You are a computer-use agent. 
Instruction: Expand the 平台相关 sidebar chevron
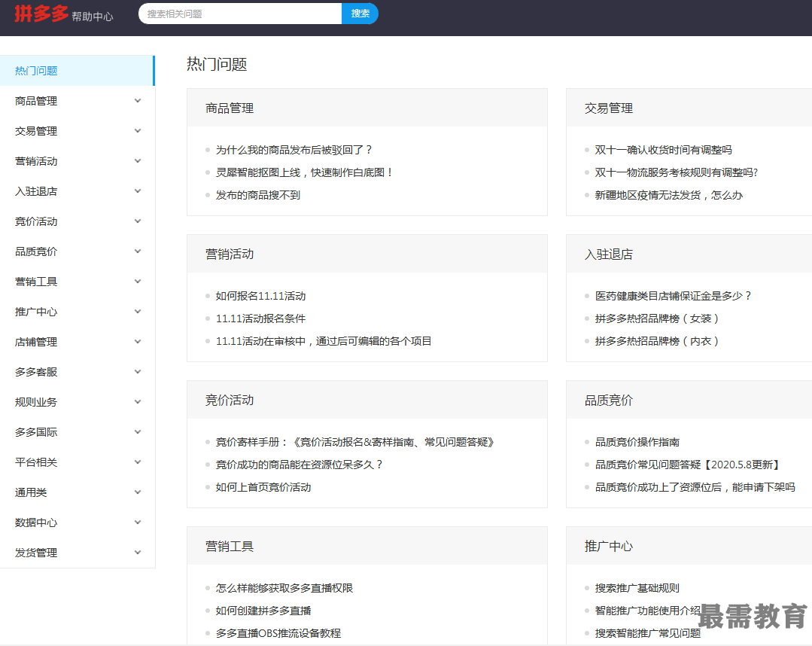click(x=138, y=462)
